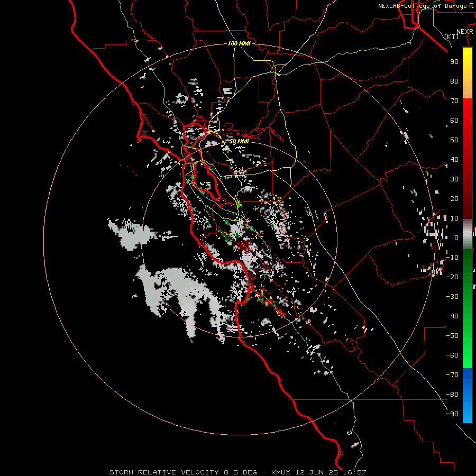The height and width of the screenshot is (476, 476).
Task: Click the "50 NMI" range ring label
Action: [239, 141]
